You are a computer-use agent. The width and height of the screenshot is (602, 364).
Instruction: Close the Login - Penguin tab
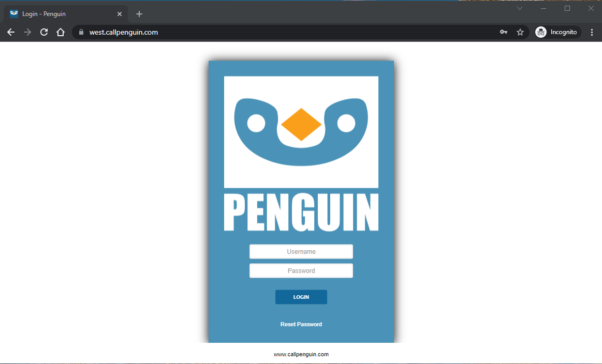(x=120, y=14)
